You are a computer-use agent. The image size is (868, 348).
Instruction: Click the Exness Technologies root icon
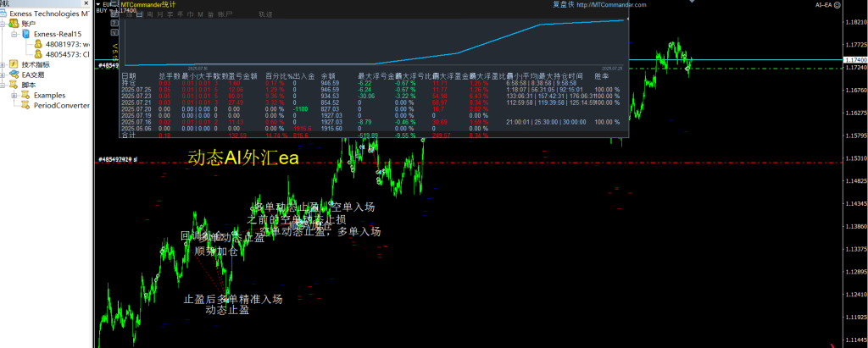click(x=4, y=14)
